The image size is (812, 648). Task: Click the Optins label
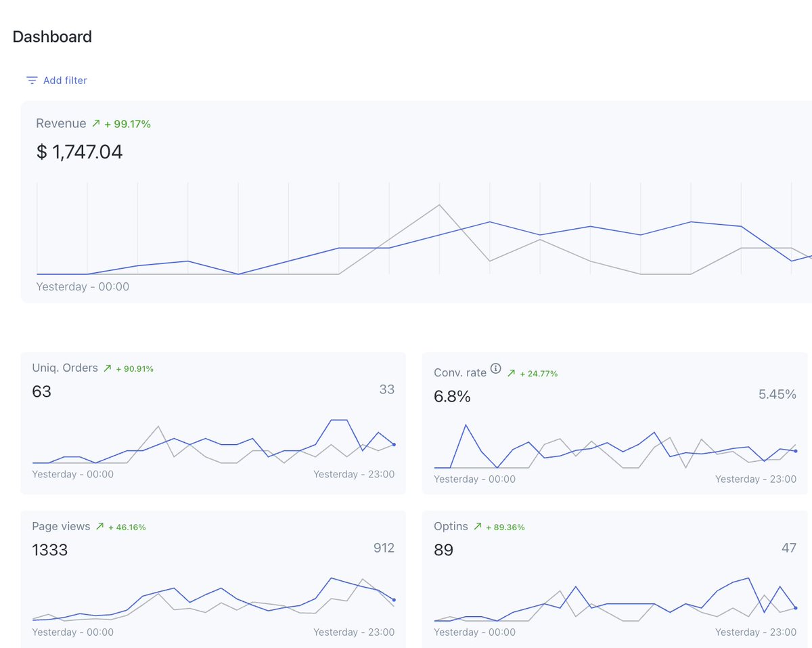point(451,526)
